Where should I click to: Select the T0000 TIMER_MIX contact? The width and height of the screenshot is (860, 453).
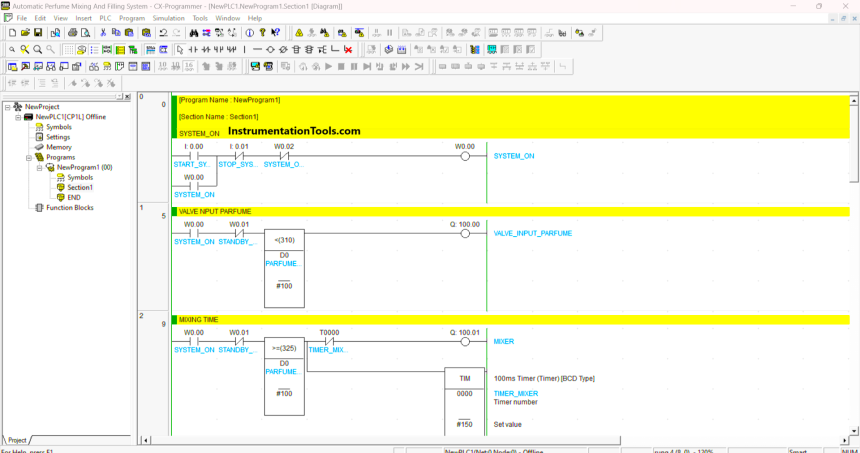tap(329, 342)
